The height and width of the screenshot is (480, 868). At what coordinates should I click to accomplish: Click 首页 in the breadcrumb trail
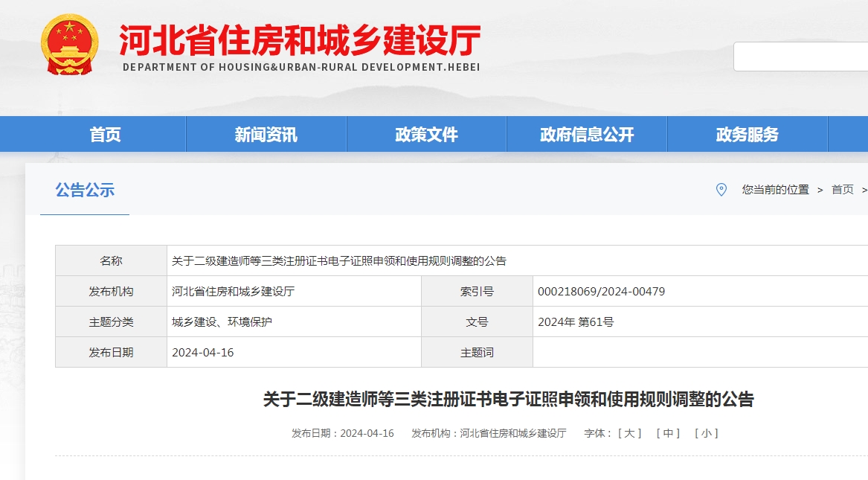coord(841,190)
